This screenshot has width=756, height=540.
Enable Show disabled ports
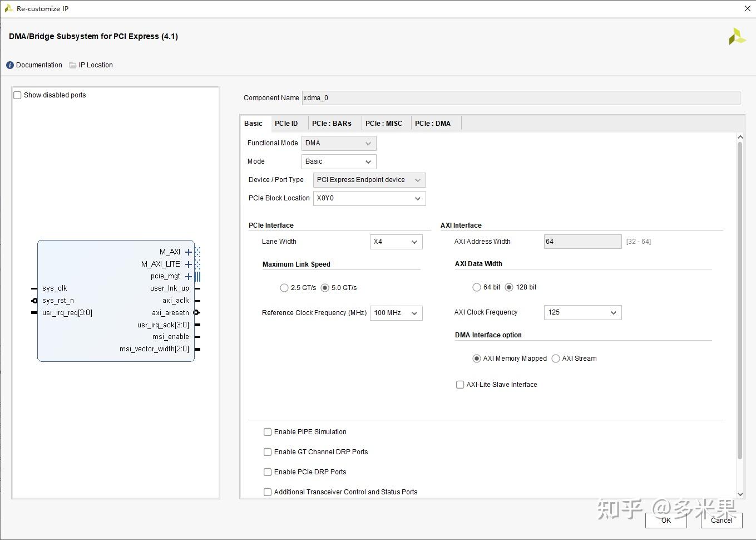coord(17,95)
